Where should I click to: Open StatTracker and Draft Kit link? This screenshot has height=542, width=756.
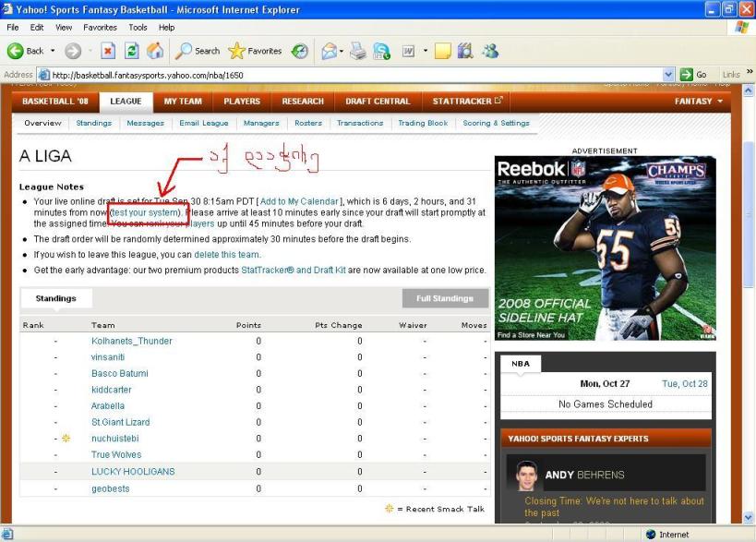coord(294,270)
